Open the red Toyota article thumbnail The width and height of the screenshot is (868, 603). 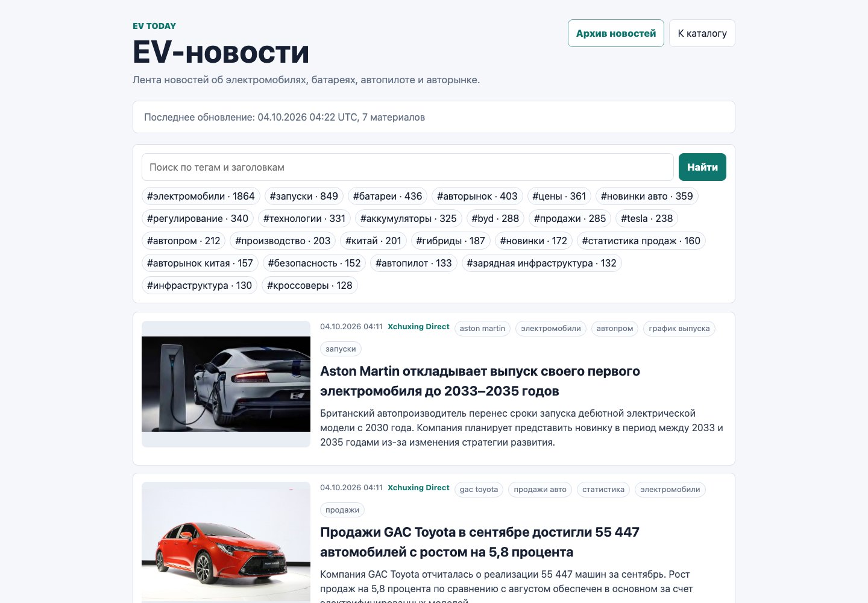click(226, 541)
